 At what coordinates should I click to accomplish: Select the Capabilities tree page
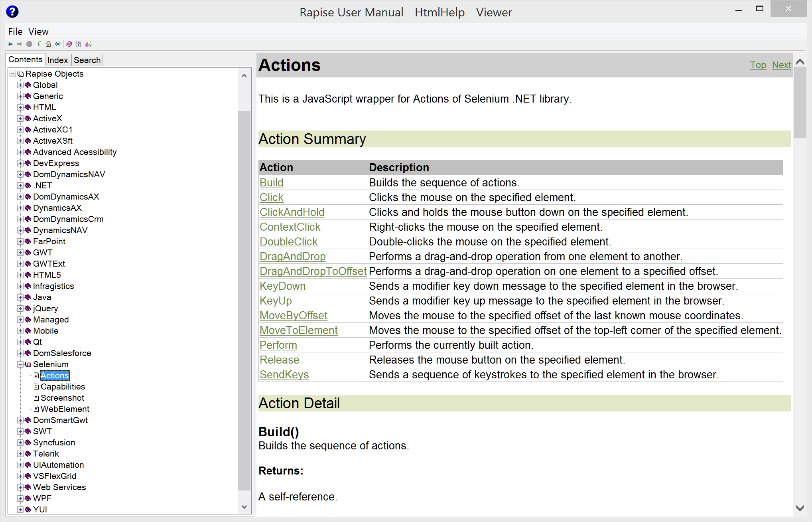coord(63,387)
